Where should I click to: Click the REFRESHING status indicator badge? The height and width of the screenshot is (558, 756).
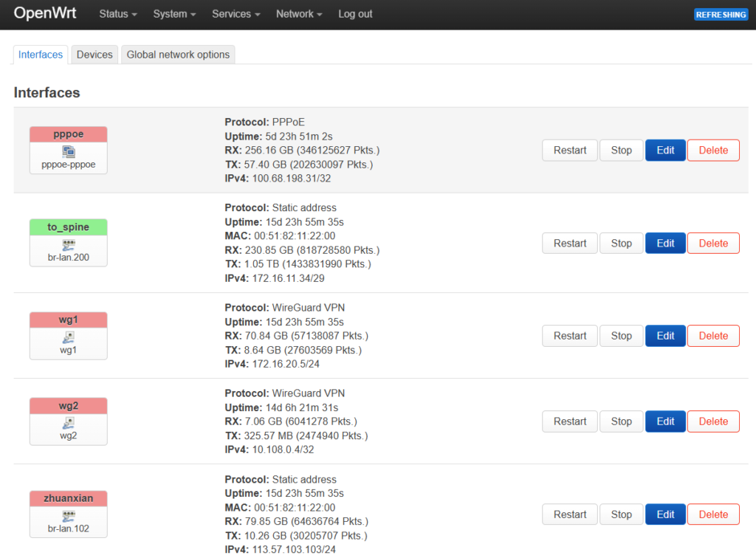pyautogui.click(x=721, y=15)
